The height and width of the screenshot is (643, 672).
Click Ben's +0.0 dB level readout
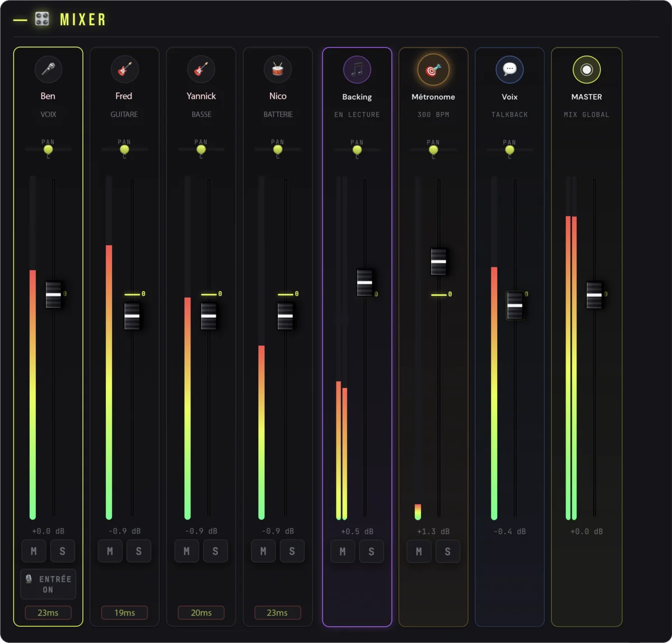click(x=48, y=531)
